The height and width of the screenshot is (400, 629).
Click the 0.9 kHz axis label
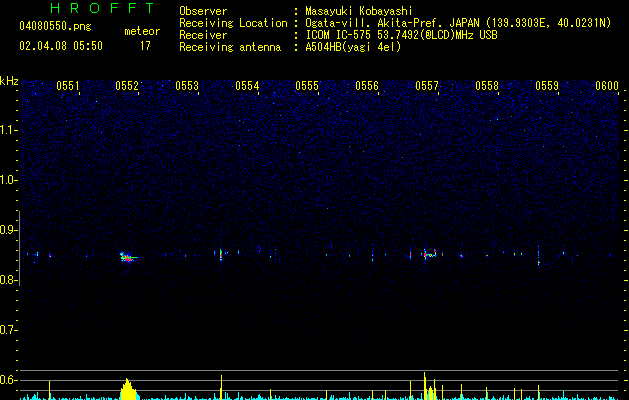click(8, 230)
